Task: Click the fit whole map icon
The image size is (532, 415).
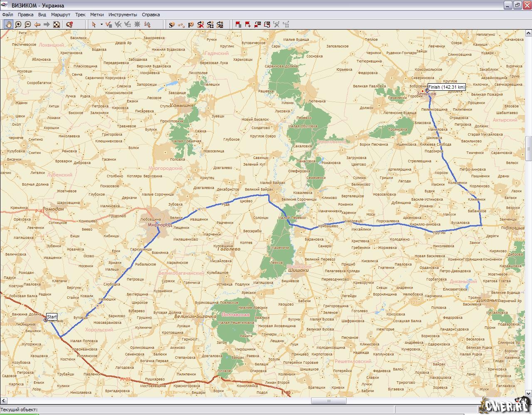Action: coord(57,25)
